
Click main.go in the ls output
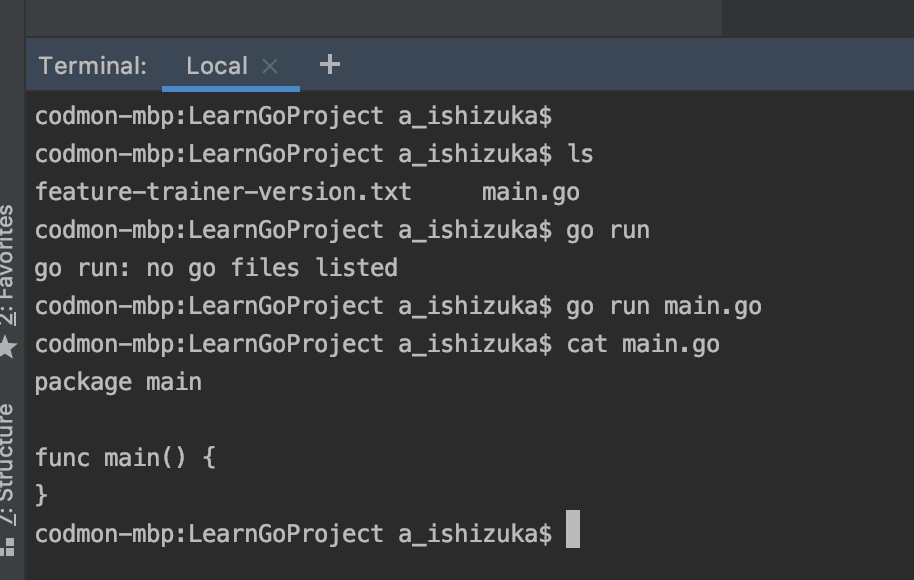[x=530, y=192]
